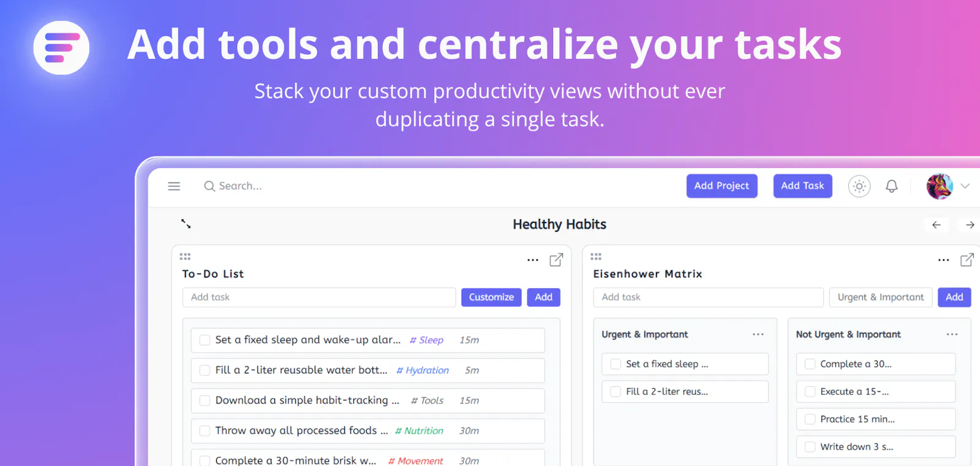
Task: Click 'Urgent & Important' column header
Action: point(645,334)
